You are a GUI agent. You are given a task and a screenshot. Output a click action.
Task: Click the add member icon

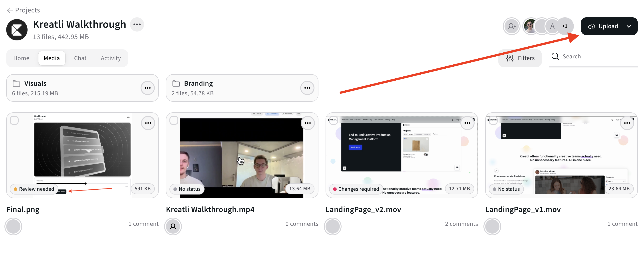point(511,26)
